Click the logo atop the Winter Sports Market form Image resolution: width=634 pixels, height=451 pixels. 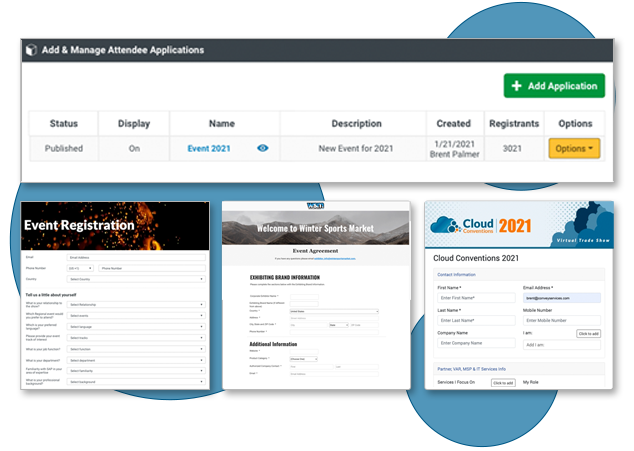[315, 206]
